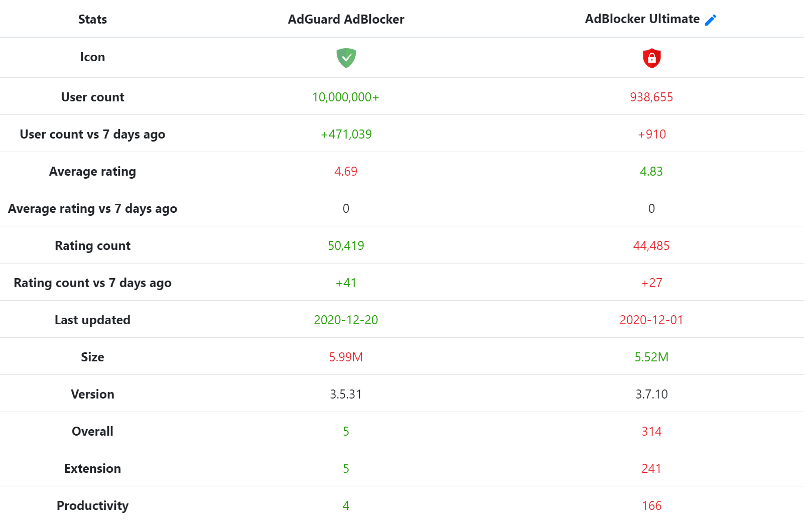Image resolution: width=812 pixels, height=523 pixels.
Task: Select the +471,039 user change value
Action: click(346, 135)
